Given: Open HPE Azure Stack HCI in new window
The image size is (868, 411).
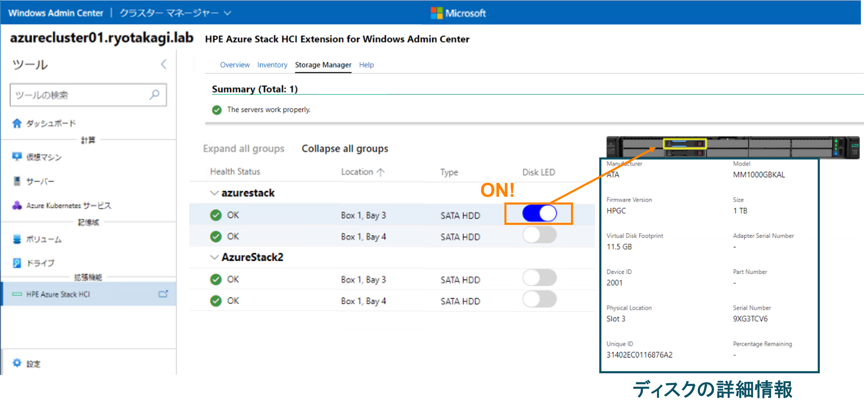Looking at the screenshot, I should point(163,294).
